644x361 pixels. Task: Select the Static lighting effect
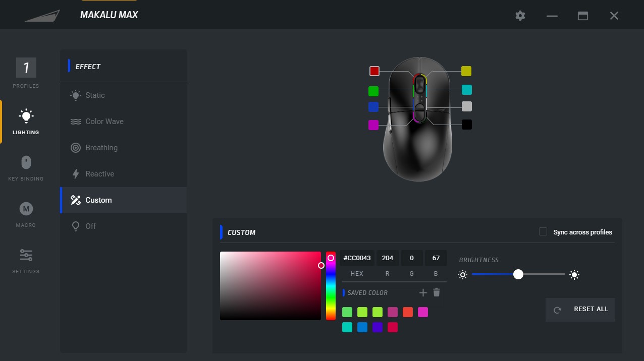95,95
